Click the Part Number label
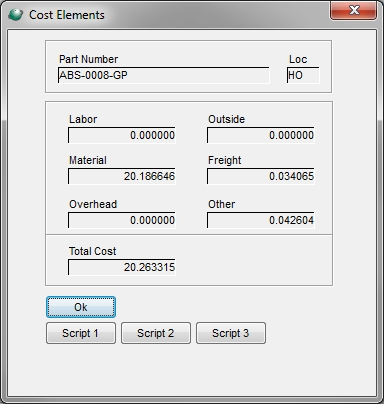 pos(89,59)
